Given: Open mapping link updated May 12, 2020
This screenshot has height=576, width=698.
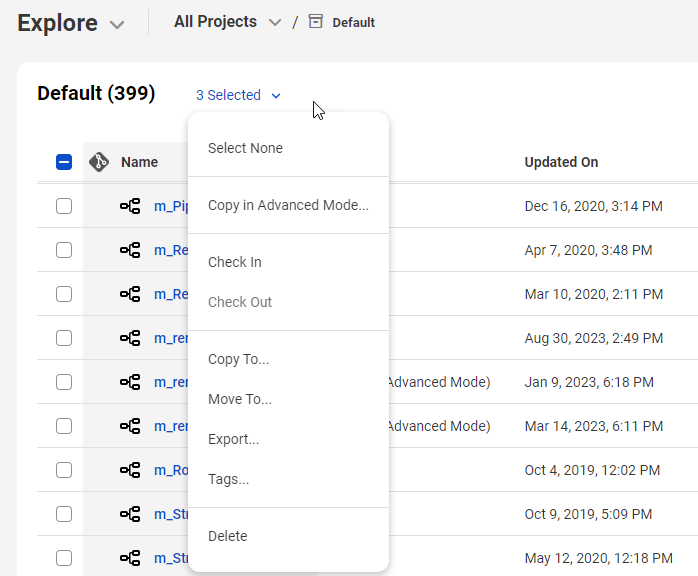Looking at the screenshot, I should click(171, 558).
